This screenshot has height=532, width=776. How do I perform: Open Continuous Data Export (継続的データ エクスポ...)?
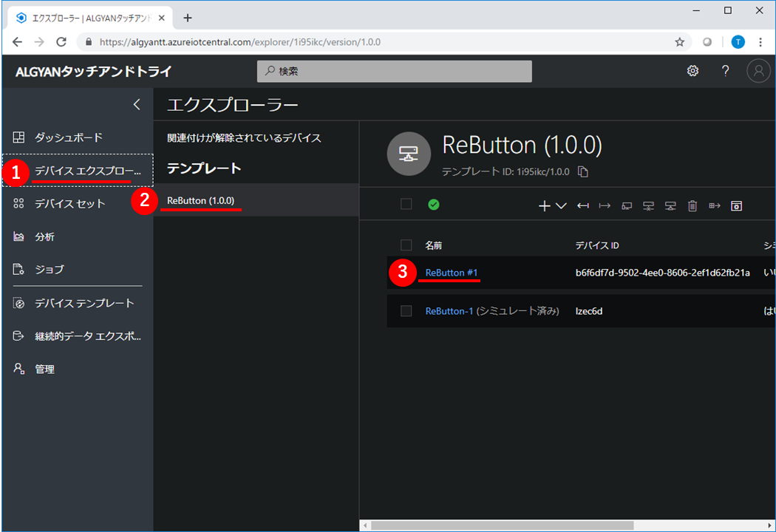tap(88, 336)
